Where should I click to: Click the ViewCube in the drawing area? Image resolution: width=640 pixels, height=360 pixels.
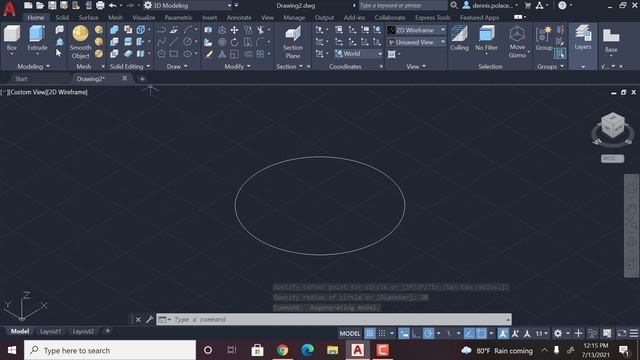click(613, 126)
